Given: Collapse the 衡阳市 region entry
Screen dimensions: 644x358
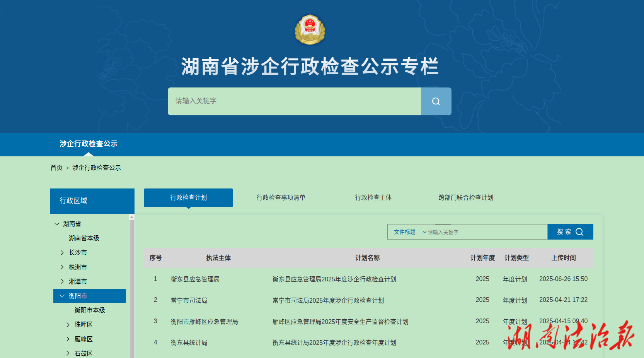Looking at the screenshot, I should 62,296.
